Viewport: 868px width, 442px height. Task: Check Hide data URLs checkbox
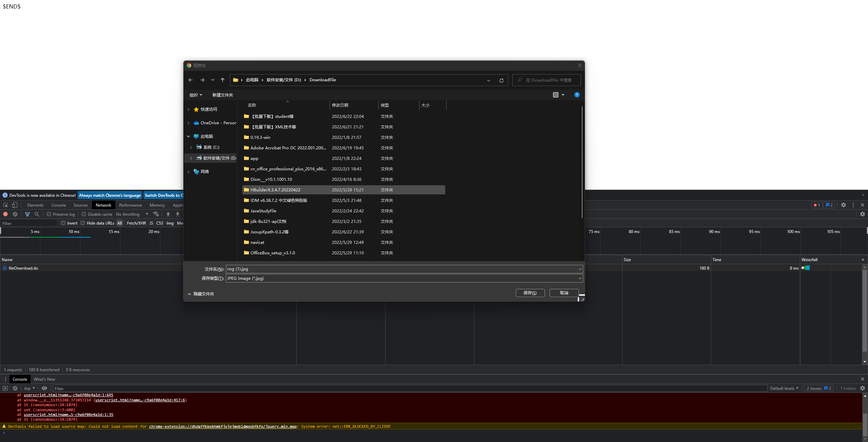pyautogui.click(x=83, y=223)
